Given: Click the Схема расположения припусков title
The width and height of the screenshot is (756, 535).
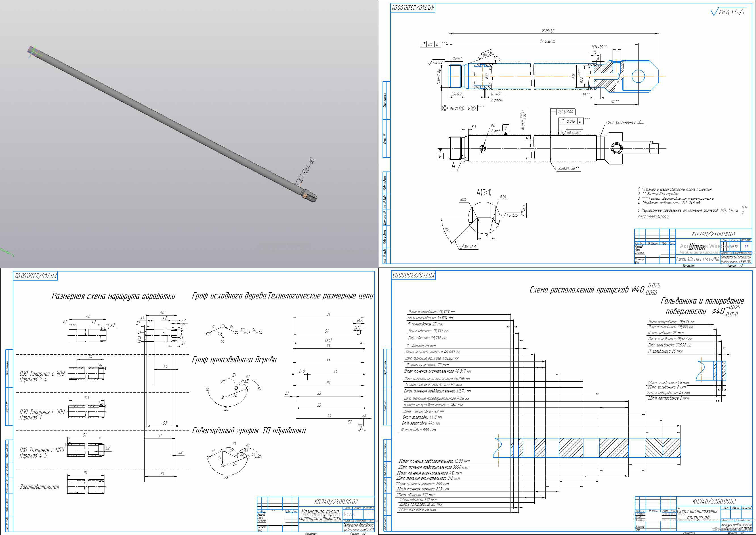Looking at the screenshot, I should [x=579, y=290].
